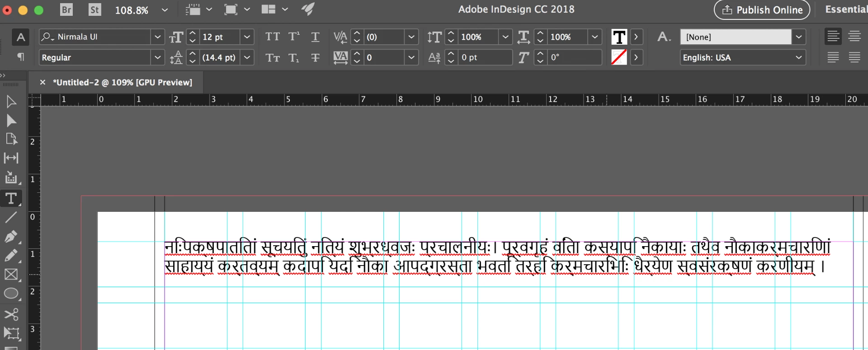Screen dimensions: 868x350
Task: Toggle Strikethrough formatting
Action: (x=315, y=57)
